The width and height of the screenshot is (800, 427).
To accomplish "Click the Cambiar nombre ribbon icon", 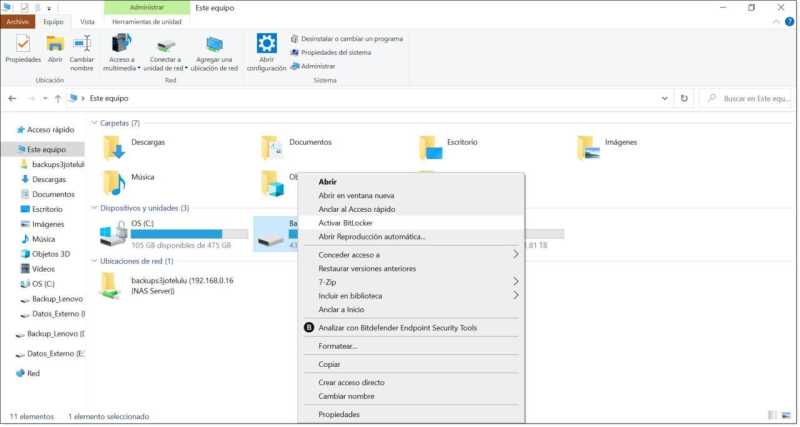I will 82,53.
